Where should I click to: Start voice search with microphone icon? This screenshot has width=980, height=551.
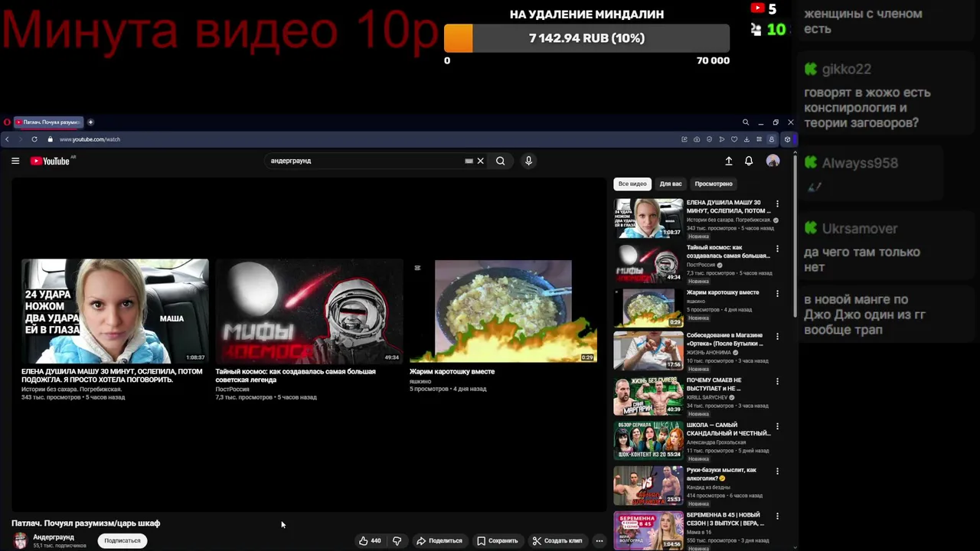click(x=528, y=161)
